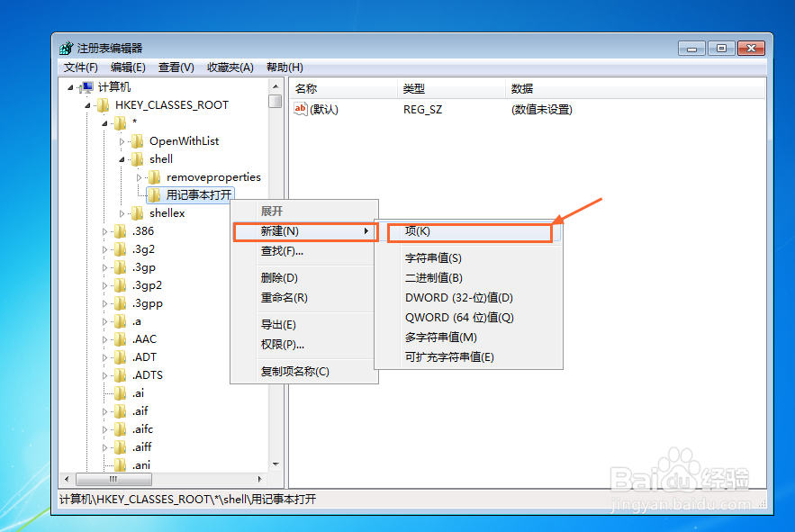
Task: Click the .ani folder icon
Action: (120, 465)
